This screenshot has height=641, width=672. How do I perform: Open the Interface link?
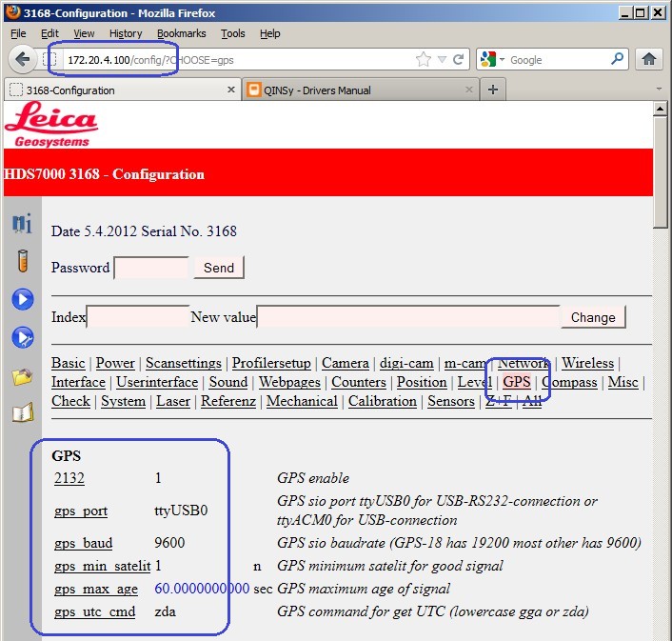tap(78, 382)
